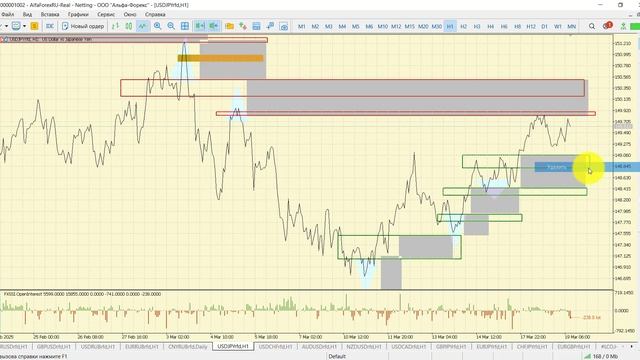
Task: Select line chart type icon
Action: [x=142, y=26]
